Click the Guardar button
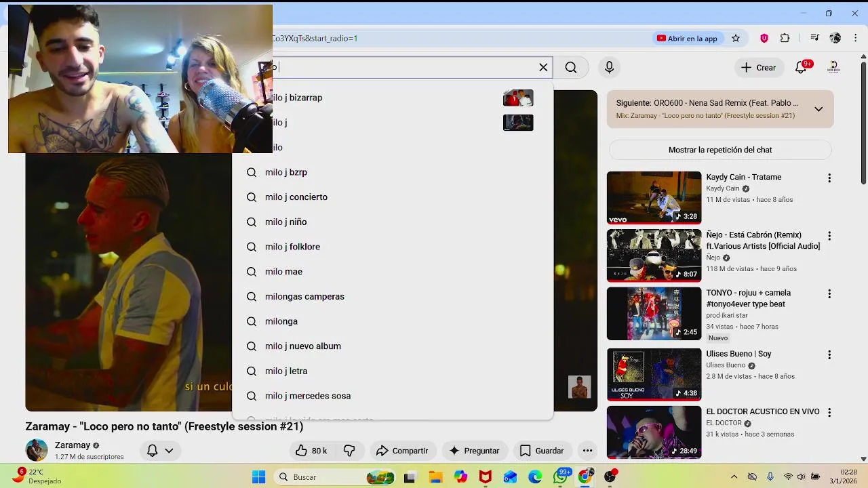The width and height of the screenshot is (868, 488). coord(541,451)
